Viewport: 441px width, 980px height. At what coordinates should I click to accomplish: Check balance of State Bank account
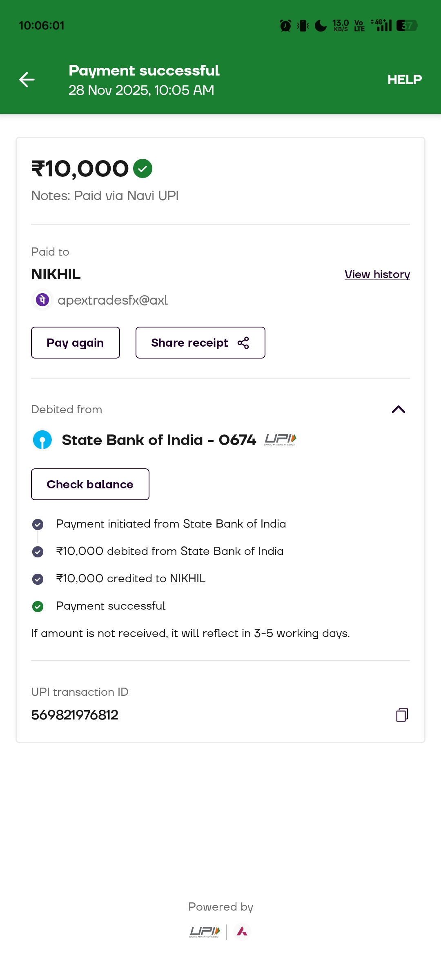click(90, 484)
